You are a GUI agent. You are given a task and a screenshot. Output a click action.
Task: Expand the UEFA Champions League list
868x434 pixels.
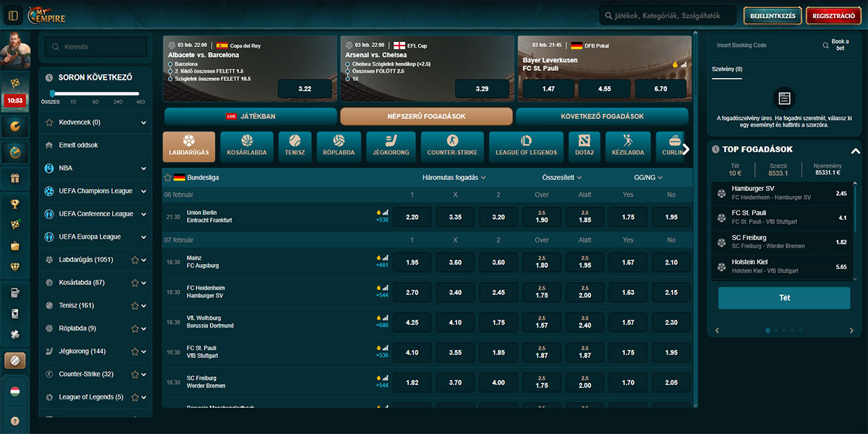pyautogui.click(x=144, y=191)
